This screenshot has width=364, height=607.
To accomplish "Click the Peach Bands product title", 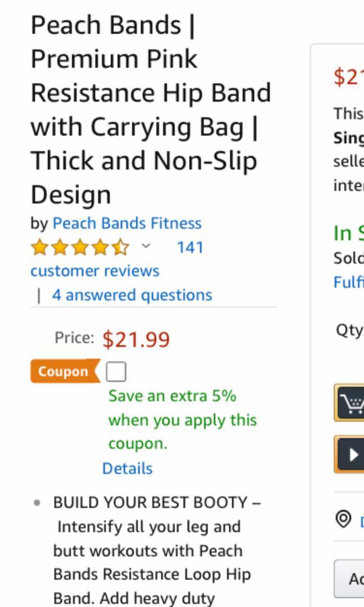I will click(151, 110).
